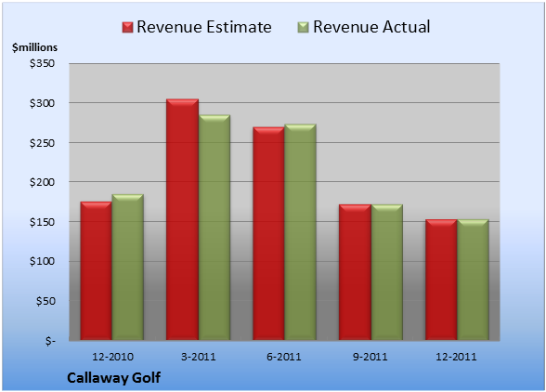Select the Revenue Estimate legend label
The height and width of the screenshot is (392, 546).
click(x=204, y=27)
